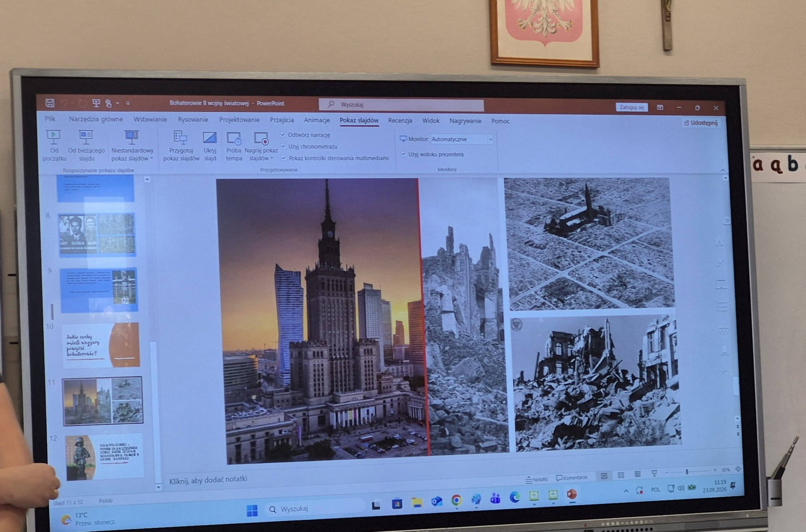Image resolution: width=806 pixels, height=532 pixels.
Task: Open the Plik menu
Action: pyautogui.click(x=50, y=118)
